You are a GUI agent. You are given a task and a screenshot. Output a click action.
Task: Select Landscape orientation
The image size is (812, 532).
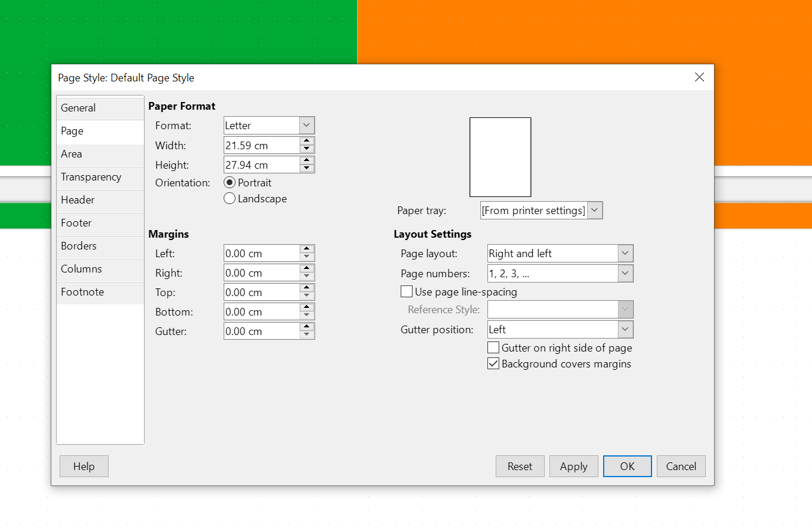tap(230, 199)
